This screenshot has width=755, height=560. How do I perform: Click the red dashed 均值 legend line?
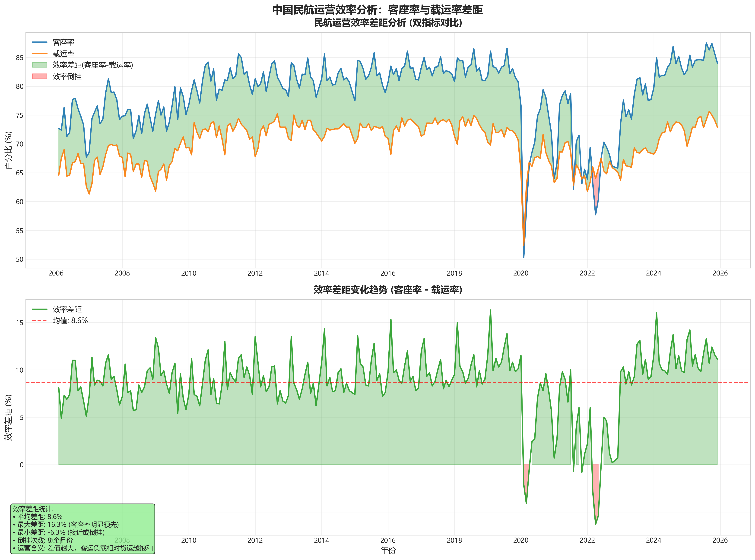pyautogui.click(x=39, y=320)
